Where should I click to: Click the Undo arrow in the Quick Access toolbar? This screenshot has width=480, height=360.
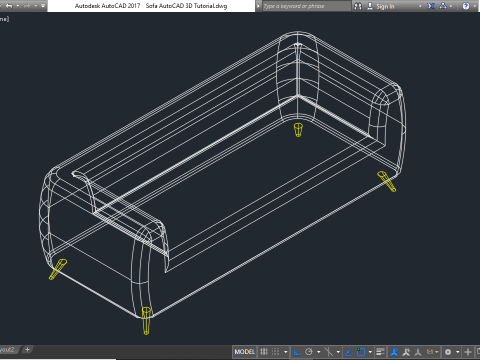(x=9, y=6)
